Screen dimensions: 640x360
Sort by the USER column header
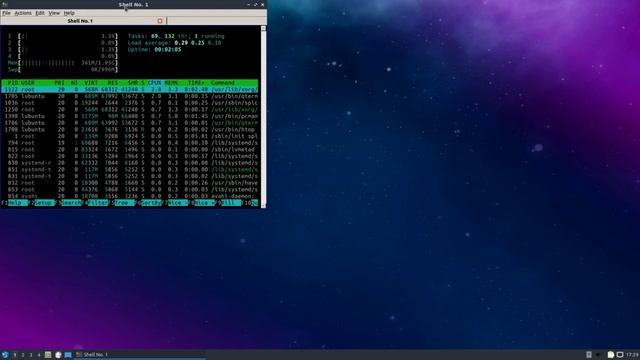click(x=28, y=83)
